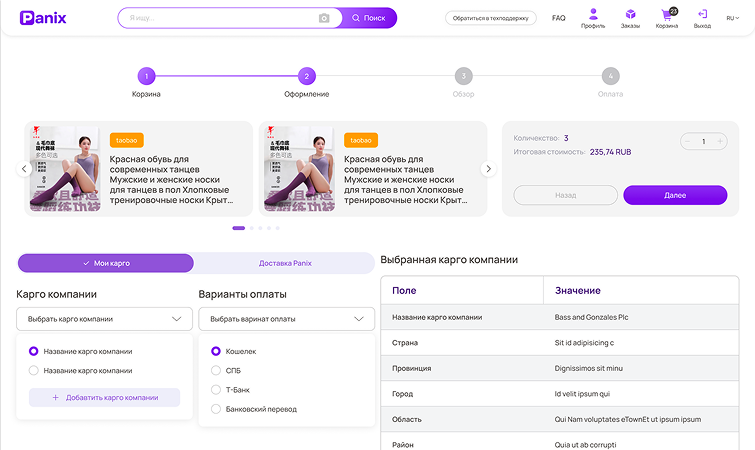Select step 3 Обзор marker

pos(463,76)
